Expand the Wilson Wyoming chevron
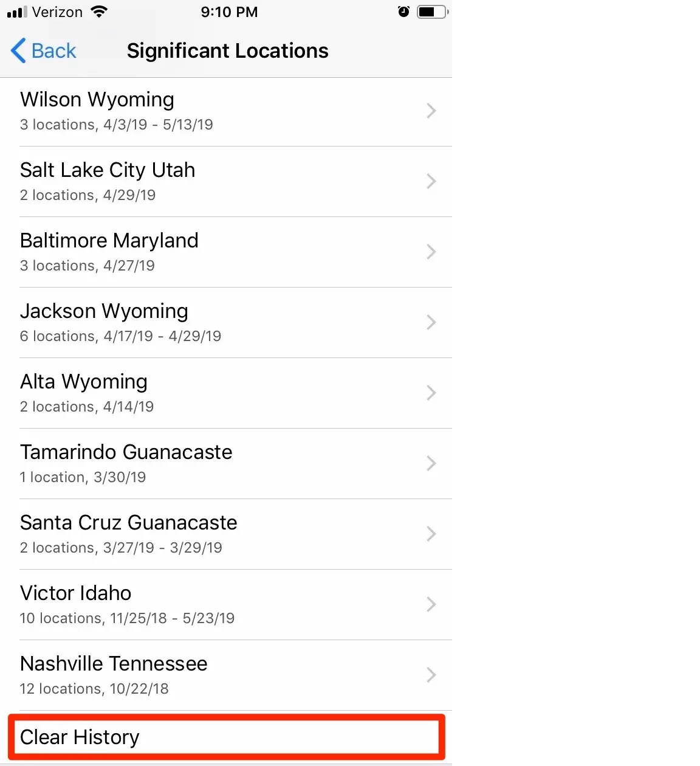The width and height of the screenshot is (700, 766). tap(431, 111)
